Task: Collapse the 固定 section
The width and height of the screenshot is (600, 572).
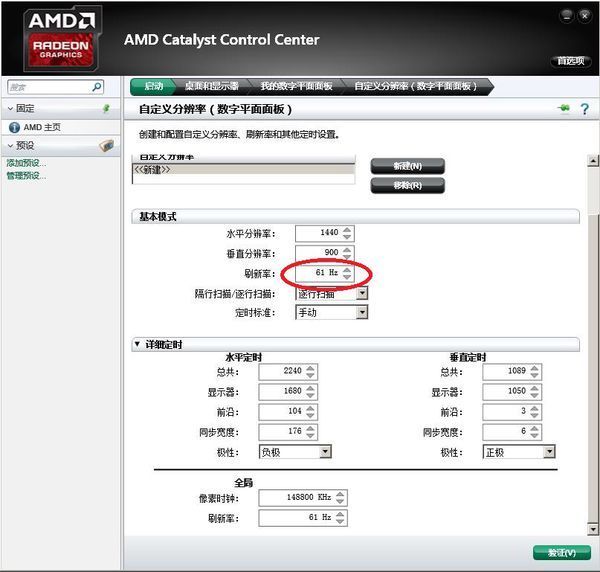Action: 10,109
